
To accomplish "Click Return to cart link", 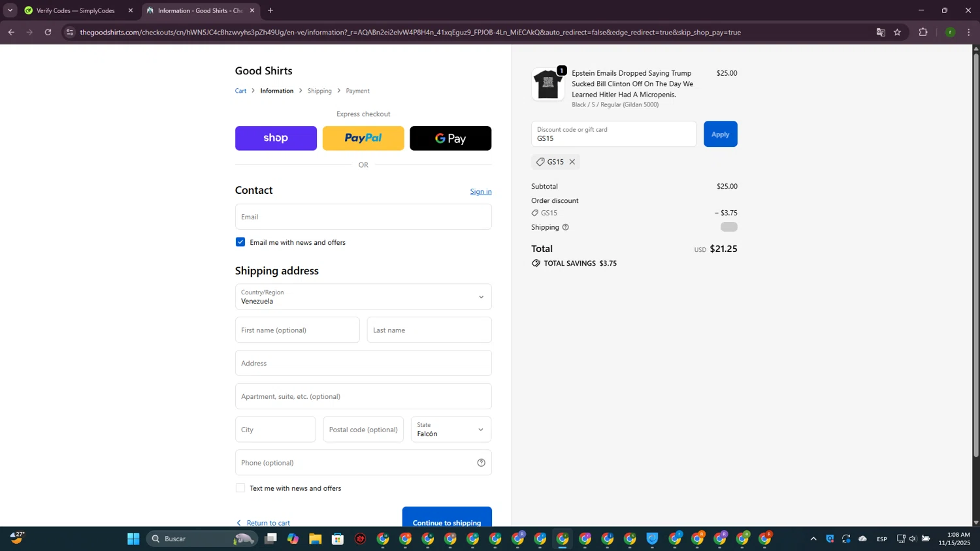I will point(263,522).
